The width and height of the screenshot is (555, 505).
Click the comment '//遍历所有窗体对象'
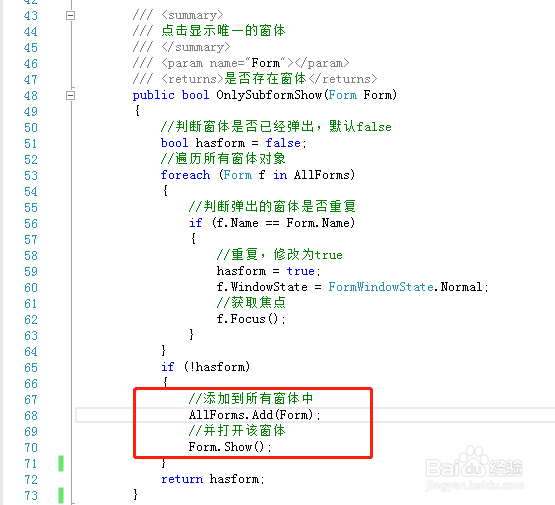223,159
